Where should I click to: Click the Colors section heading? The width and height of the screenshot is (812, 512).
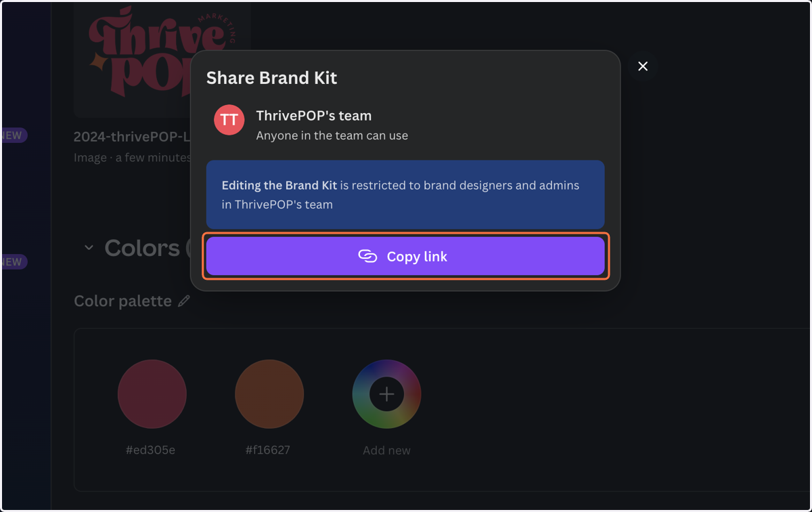(141, 248)
